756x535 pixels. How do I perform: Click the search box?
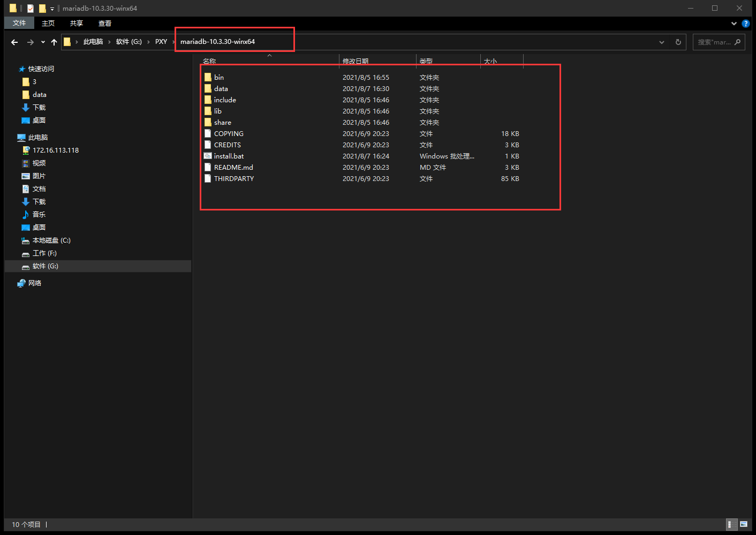click(x=719, y=42)
